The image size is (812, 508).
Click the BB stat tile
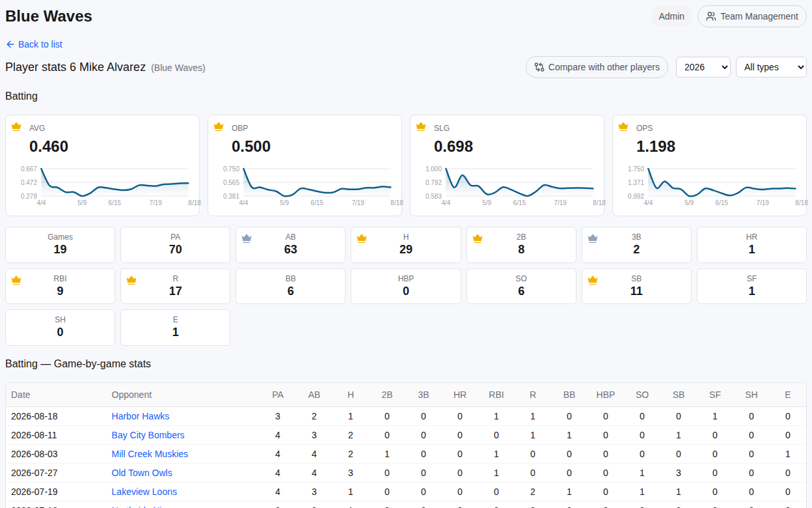click(x=290, y=286)
